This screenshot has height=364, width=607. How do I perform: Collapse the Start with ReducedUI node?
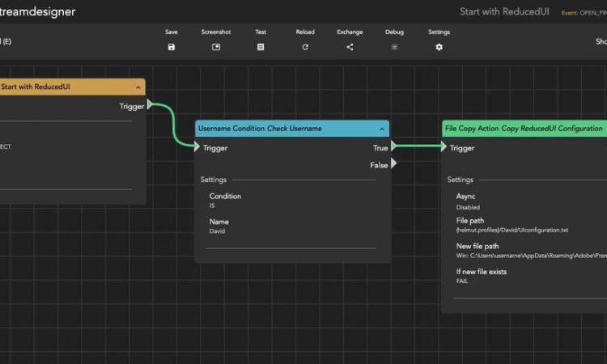(138, 87)
